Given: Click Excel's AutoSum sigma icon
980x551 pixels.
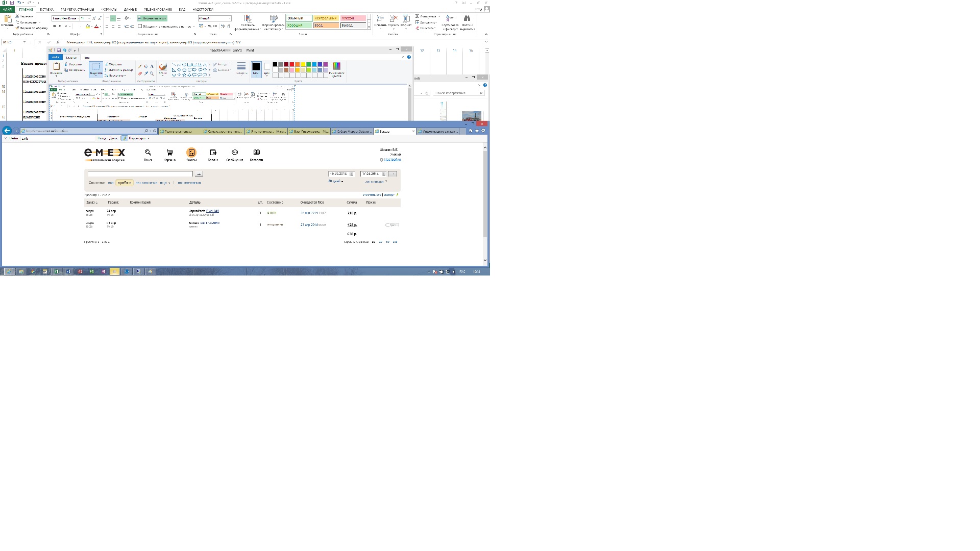Looking at the screenshot, I should (x=418, y=16).
